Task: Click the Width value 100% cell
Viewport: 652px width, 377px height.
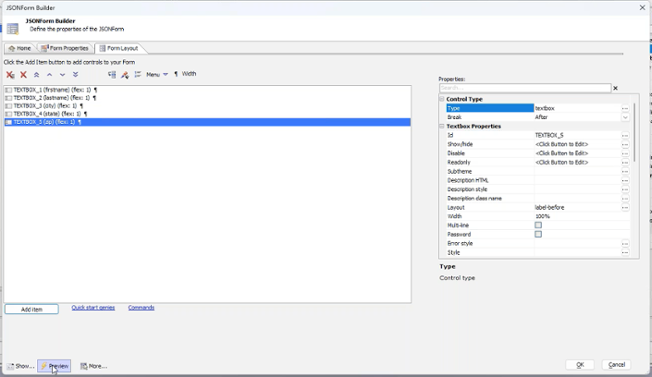Action: click(x=582, y=217)
